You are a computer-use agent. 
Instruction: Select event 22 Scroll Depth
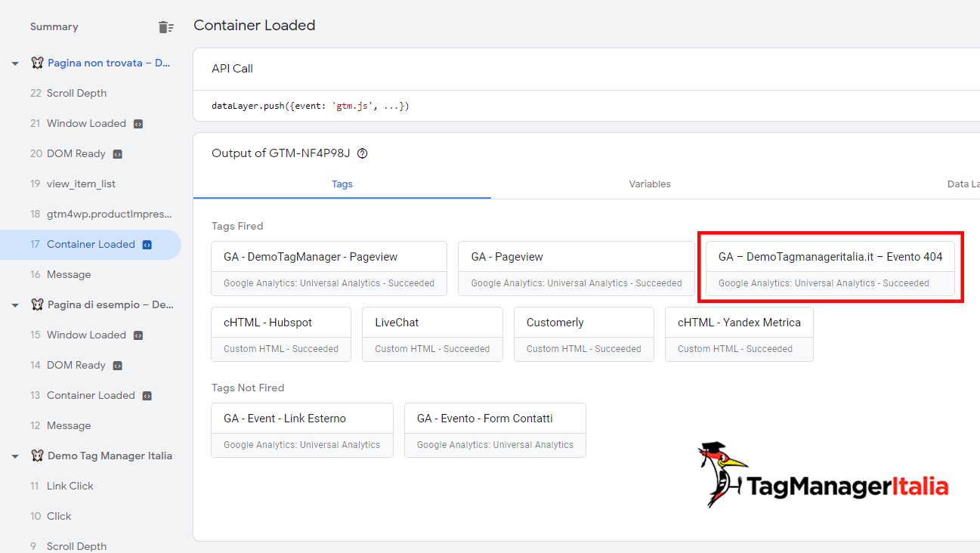pos(91,93)
